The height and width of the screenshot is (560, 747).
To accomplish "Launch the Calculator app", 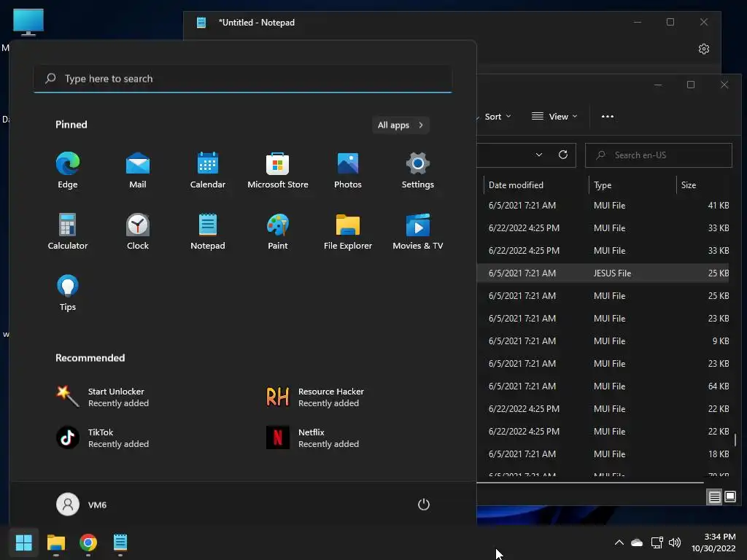I will [68, 232].
